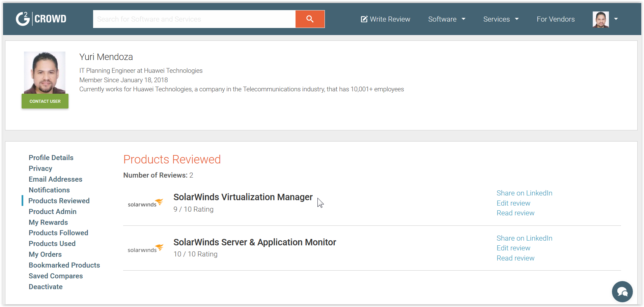Click the 10 / 10 Rating text
The height and width of the screenshot is (307, 644).
[x=195, y=254]
